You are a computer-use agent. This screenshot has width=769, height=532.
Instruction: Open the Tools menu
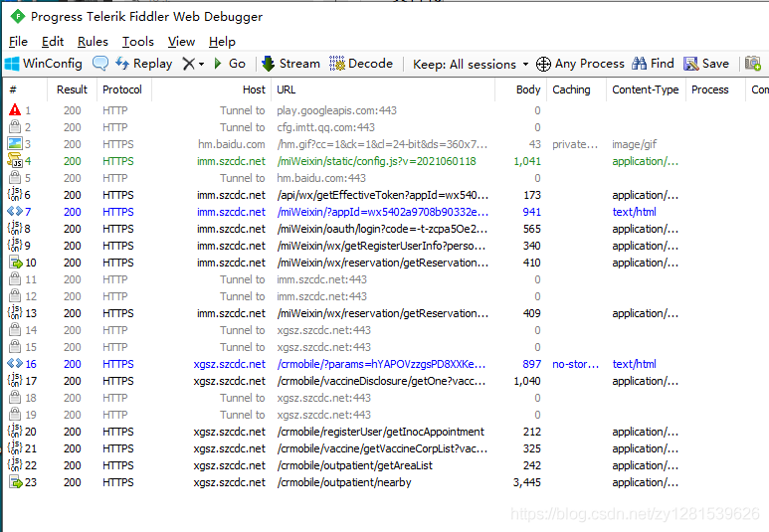point(138,42)
